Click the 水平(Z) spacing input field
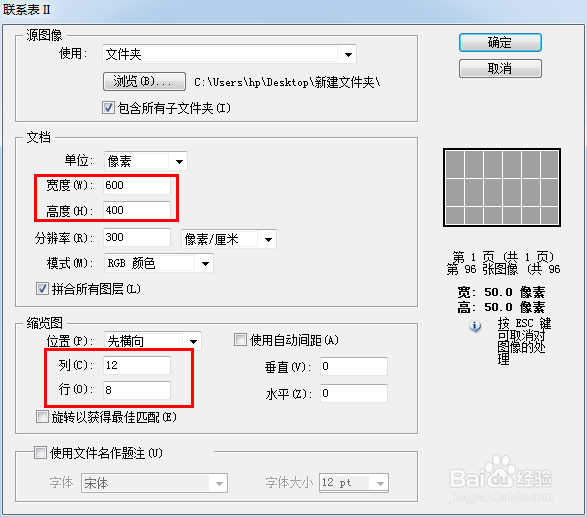Viewport: 587px width, 517px height. pos(354,393)
